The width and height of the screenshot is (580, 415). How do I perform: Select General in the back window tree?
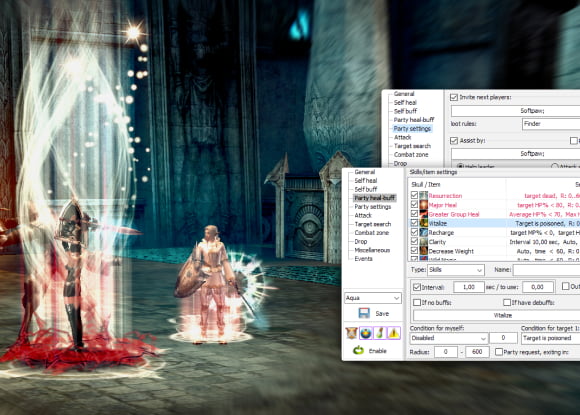[404, 94]
